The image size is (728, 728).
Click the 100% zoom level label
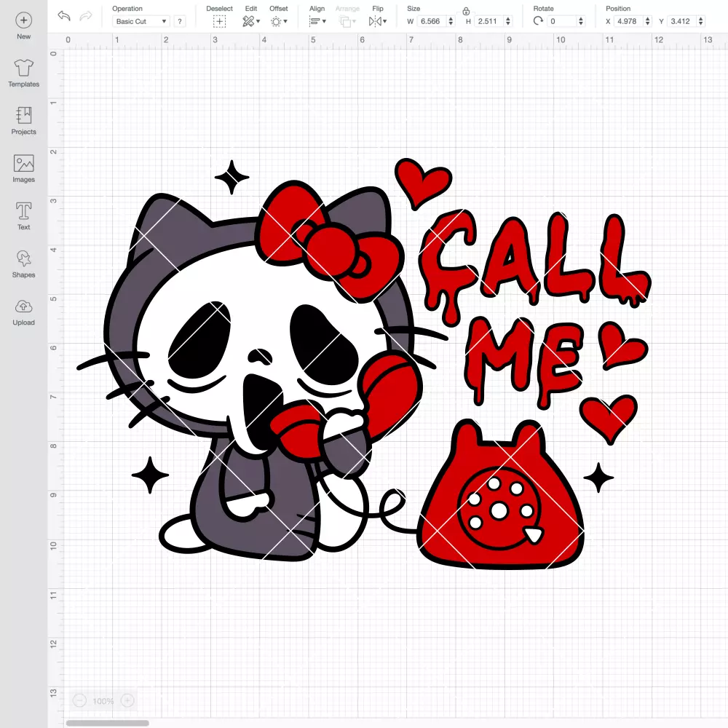coord(103,701)
